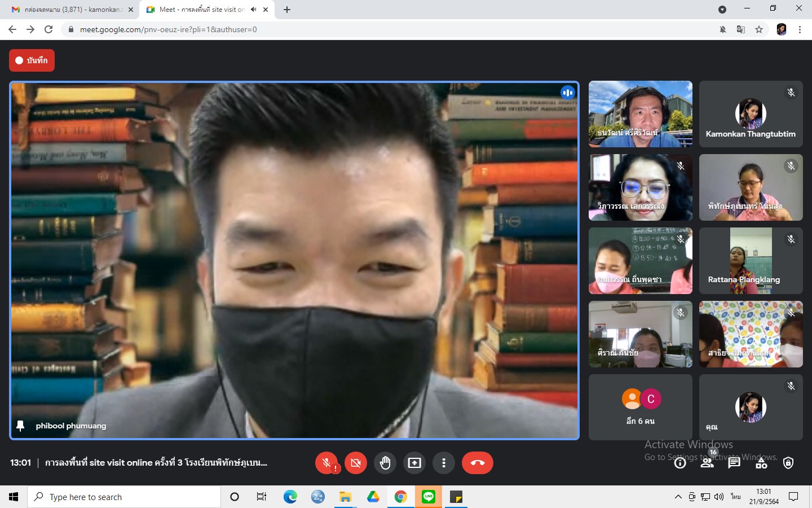Image resolution: width=812 pixels, height=508 pixels.
Task: Show the participants list
Action: (x=707, y=463)
